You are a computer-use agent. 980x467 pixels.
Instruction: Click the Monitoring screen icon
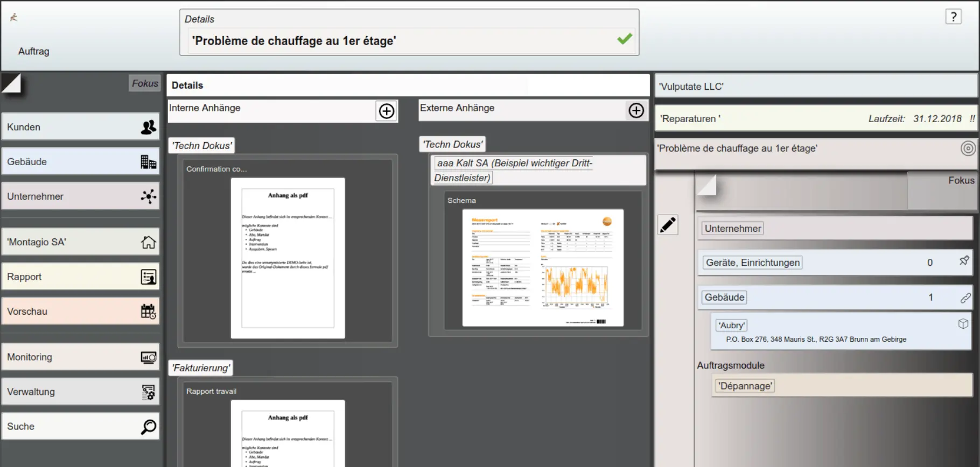point(148,357)
